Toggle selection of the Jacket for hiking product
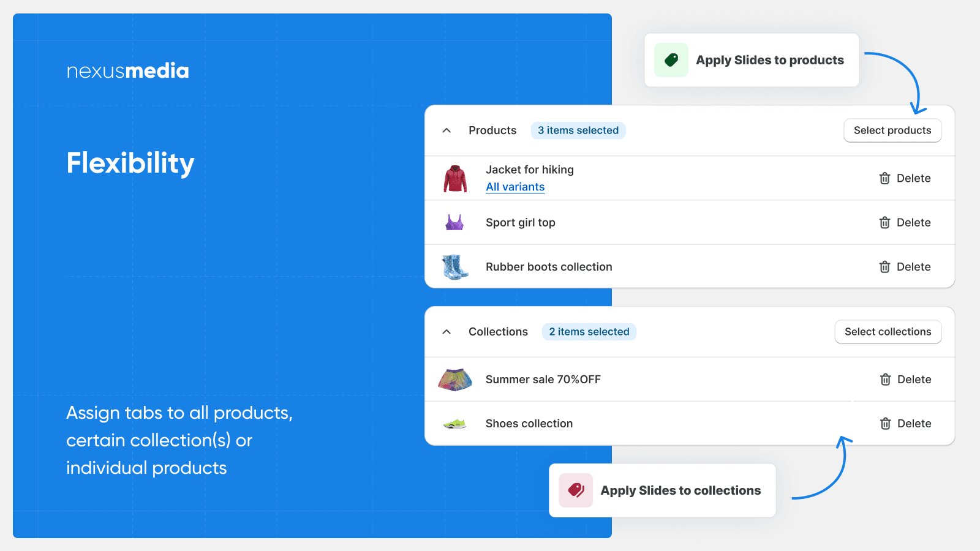 point(530,170)
